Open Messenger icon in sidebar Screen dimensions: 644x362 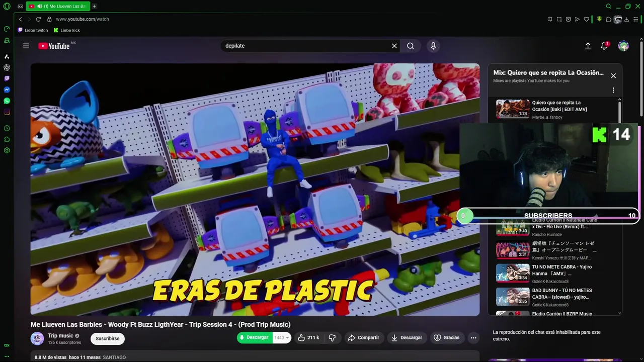7,89
